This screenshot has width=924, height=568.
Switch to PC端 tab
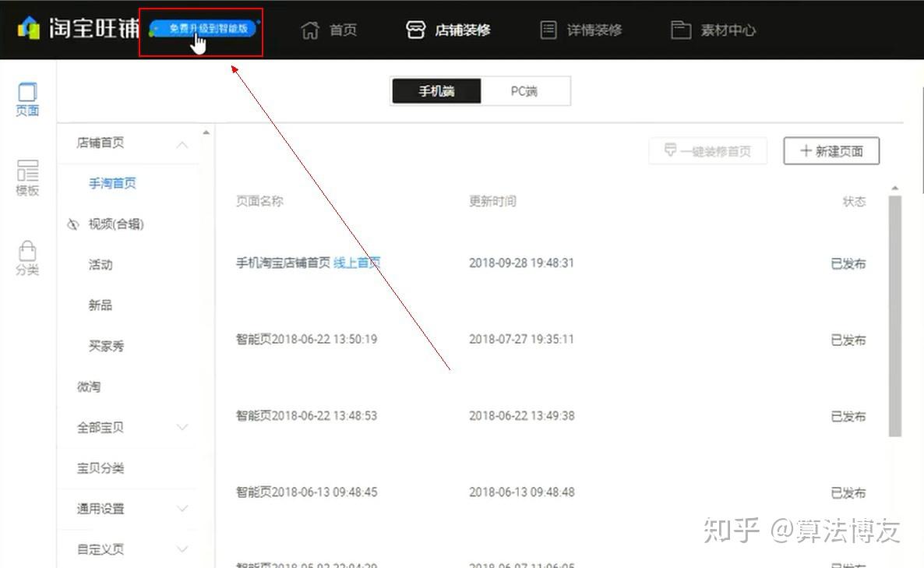(524, 91)
